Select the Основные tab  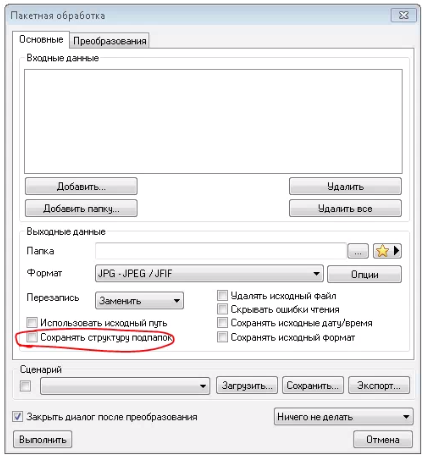pos(41,40)
